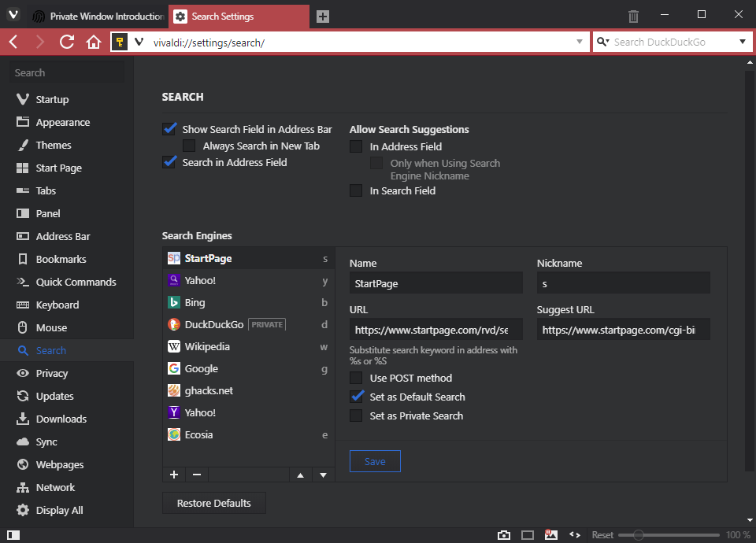The height and width of the screenshot is (543, 756).
Task: Select the Google search engine
Action: pyautogui.click(x=249, y=368)
